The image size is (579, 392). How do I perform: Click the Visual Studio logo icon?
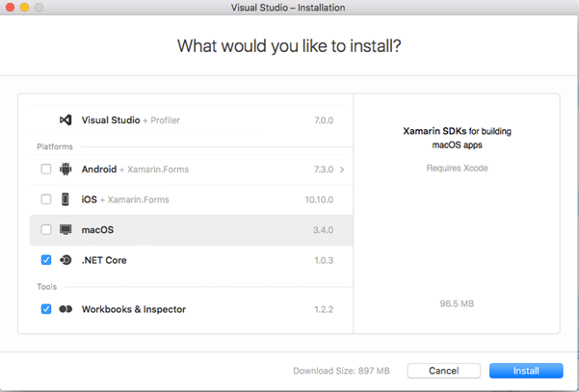click(66, 120)
